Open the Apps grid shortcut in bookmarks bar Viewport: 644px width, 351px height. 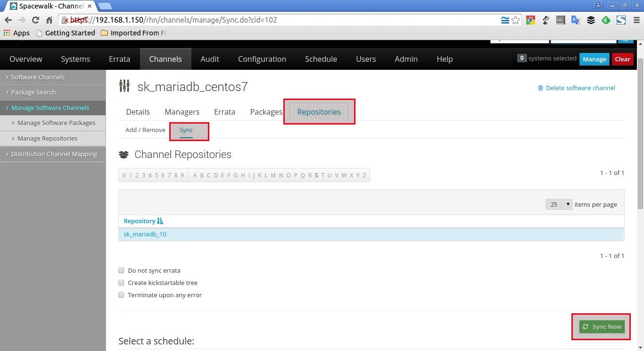pos(17,33)
